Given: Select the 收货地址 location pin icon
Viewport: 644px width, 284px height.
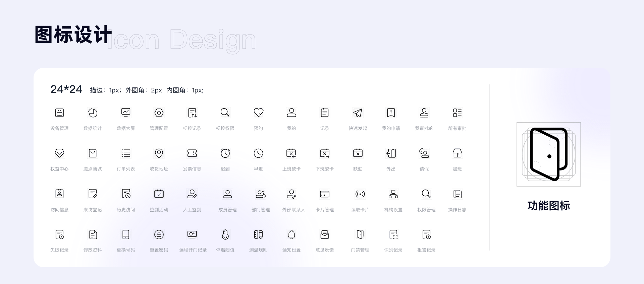Looking at the screenshot, I should 159,153.
